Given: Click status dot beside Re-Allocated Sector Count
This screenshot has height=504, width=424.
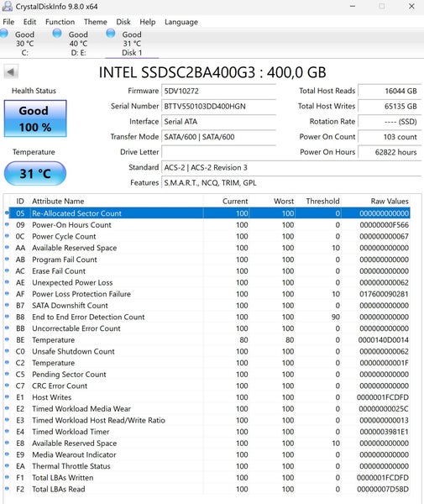Looking at the screenshot, I should 7,213.
